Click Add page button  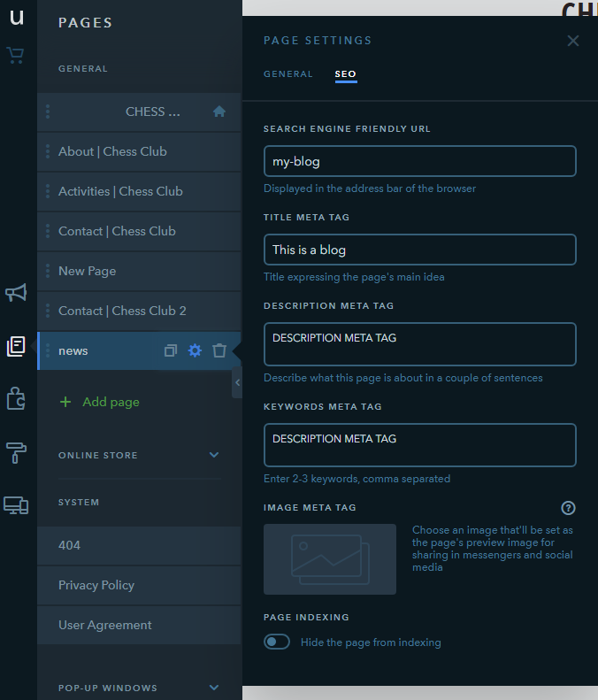tap(99, 402)
